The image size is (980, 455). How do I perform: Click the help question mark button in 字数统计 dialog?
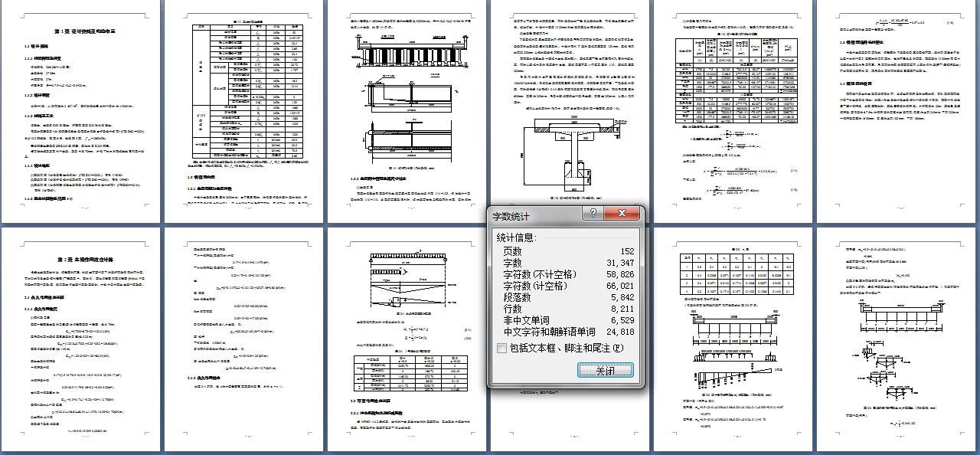tap(593, 214)
